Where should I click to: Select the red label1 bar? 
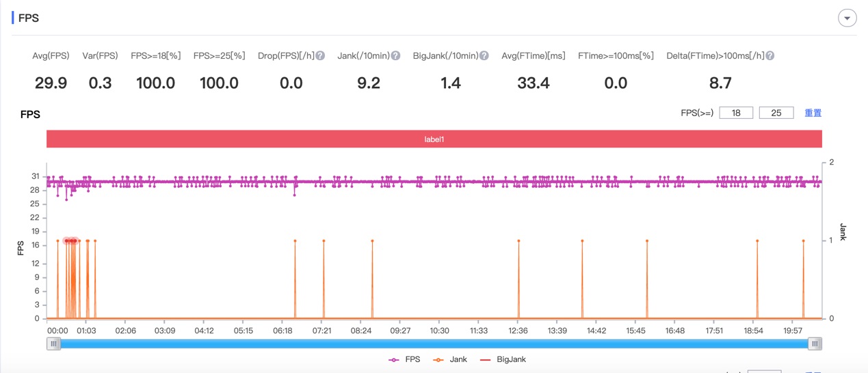pyautogui.click(x=434, y=139)
